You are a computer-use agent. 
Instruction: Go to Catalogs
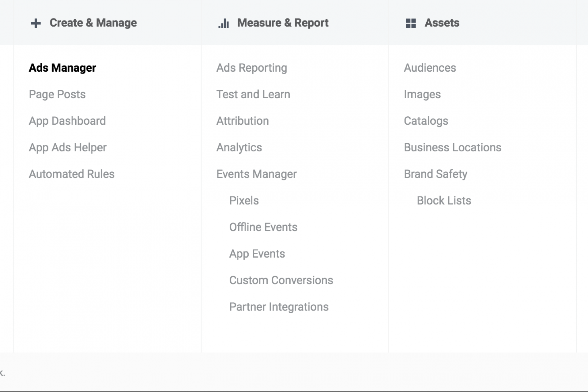click(x=426, y=121)
